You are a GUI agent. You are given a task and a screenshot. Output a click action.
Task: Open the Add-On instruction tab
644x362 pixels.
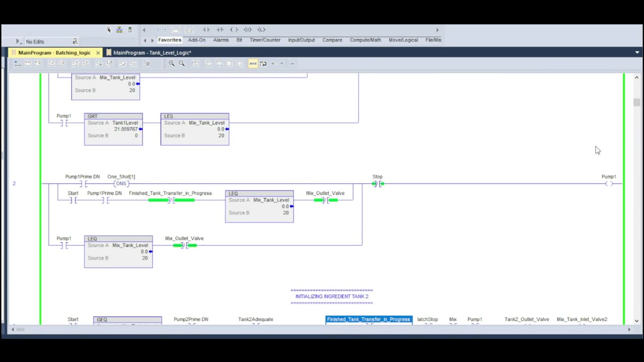[x=197, y=40]
